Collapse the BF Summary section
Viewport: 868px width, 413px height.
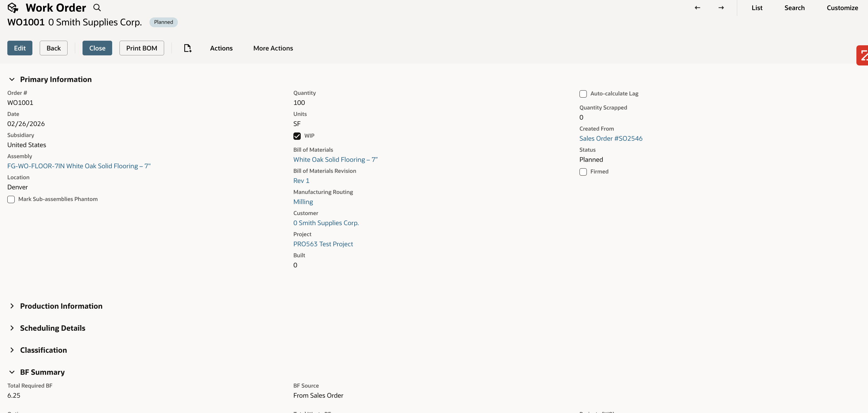12,372
